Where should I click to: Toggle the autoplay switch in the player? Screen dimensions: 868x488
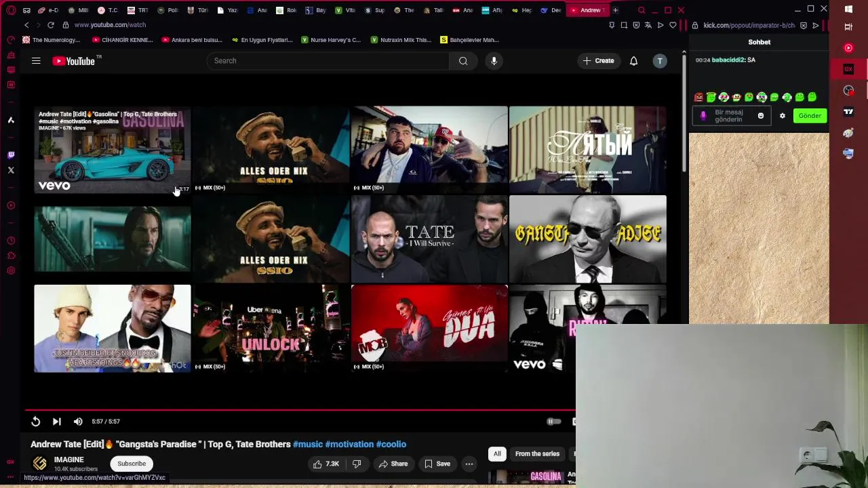[553, 422]
